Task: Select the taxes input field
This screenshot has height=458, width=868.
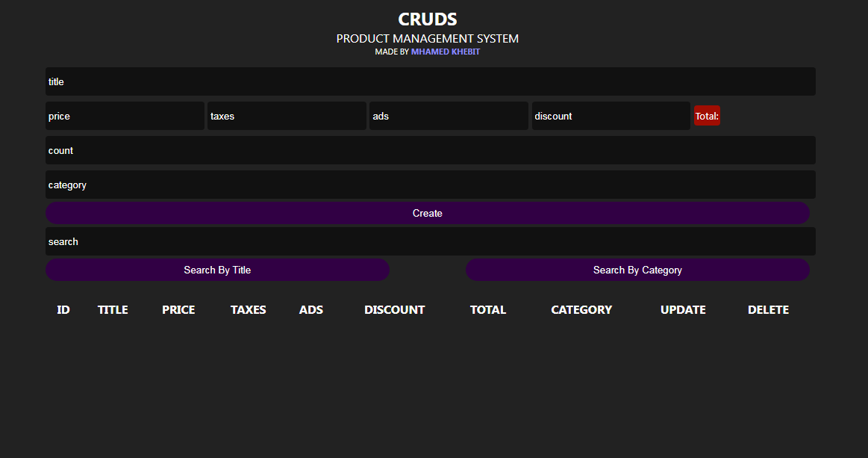Action: tap(287, 116)
